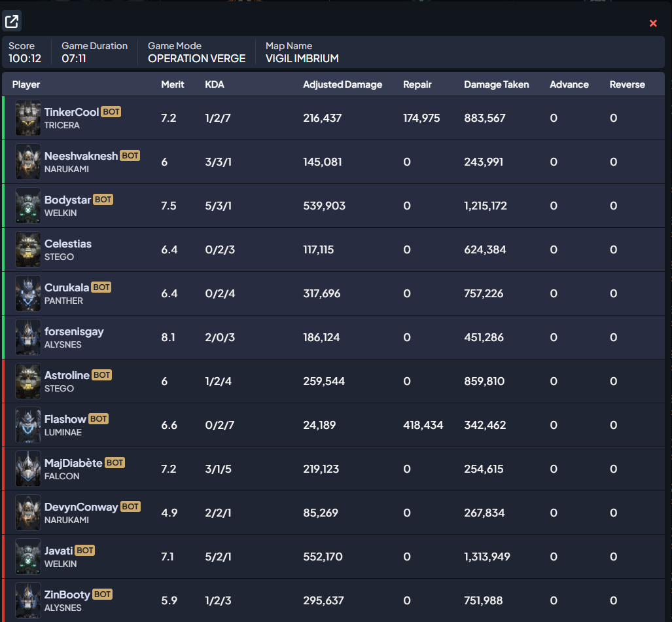Click Flashow's Luminae avatar
This screenshot has height=622, width=672.
coord(28,425)
